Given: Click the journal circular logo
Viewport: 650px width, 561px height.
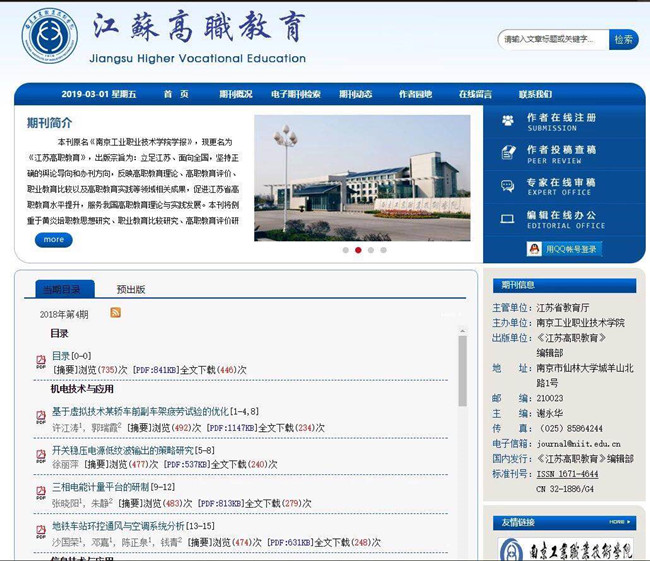Looking at the screenshot, I should (x=49, y=36).
